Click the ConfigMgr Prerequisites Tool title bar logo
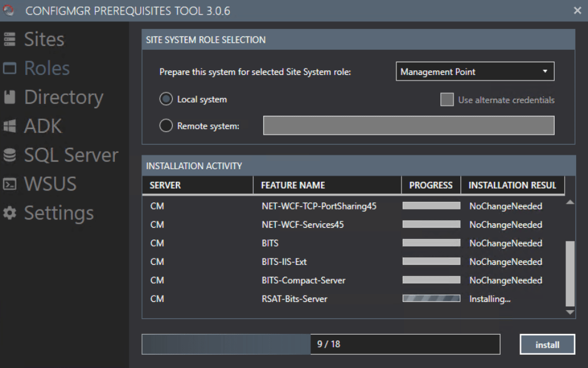Viewport: 588px width, 368px height. (x=9, y=11)
